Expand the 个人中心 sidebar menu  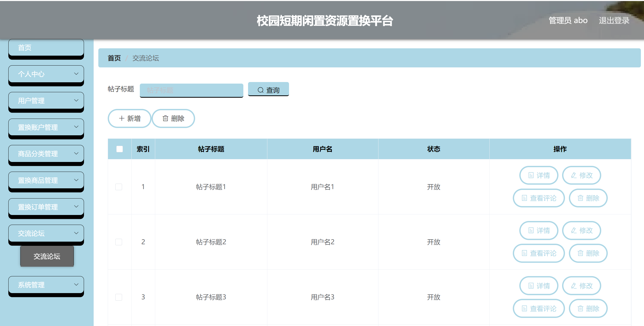pyautogui.click(x=46, y=74)
